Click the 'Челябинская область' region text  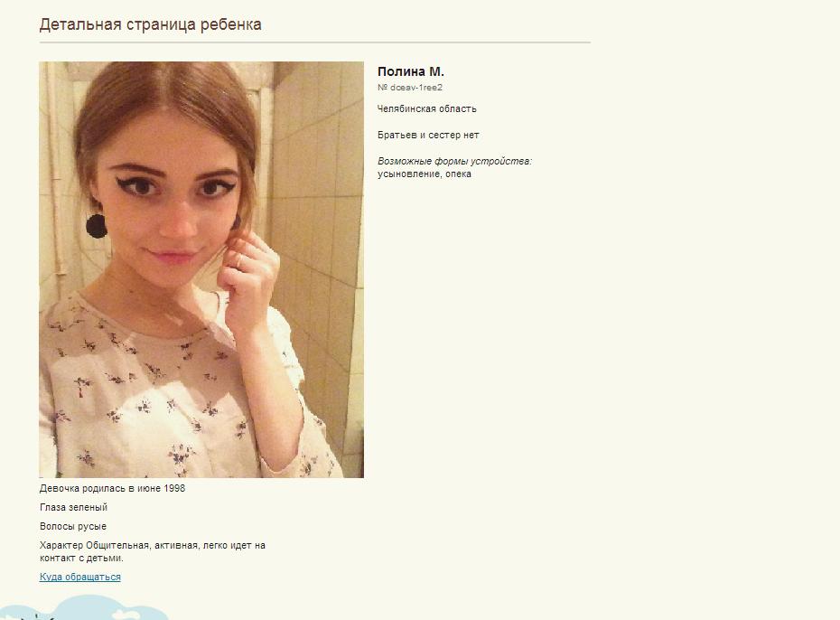tap(426, 108)
